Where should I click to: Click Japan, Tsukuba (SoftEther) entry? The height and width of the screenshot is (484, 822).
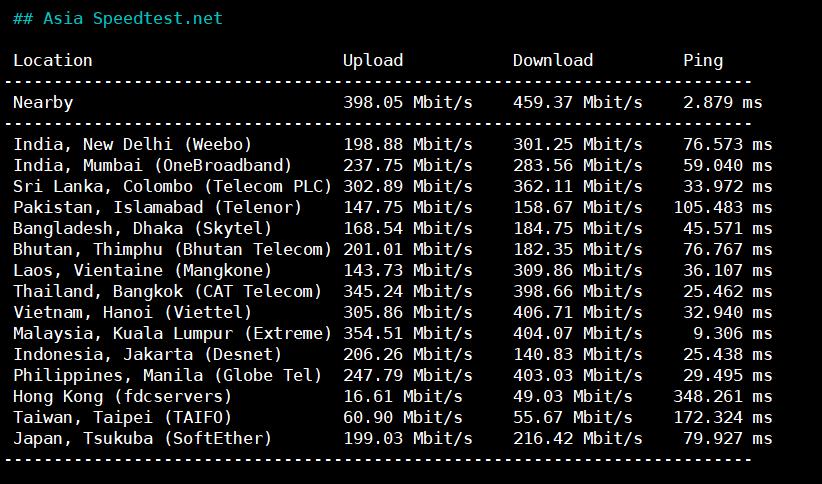coord(142,438)
